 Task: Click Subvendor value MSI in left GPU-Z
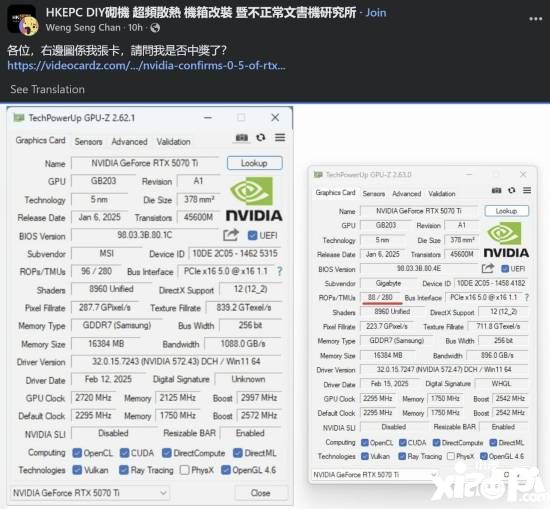[107, 253]
